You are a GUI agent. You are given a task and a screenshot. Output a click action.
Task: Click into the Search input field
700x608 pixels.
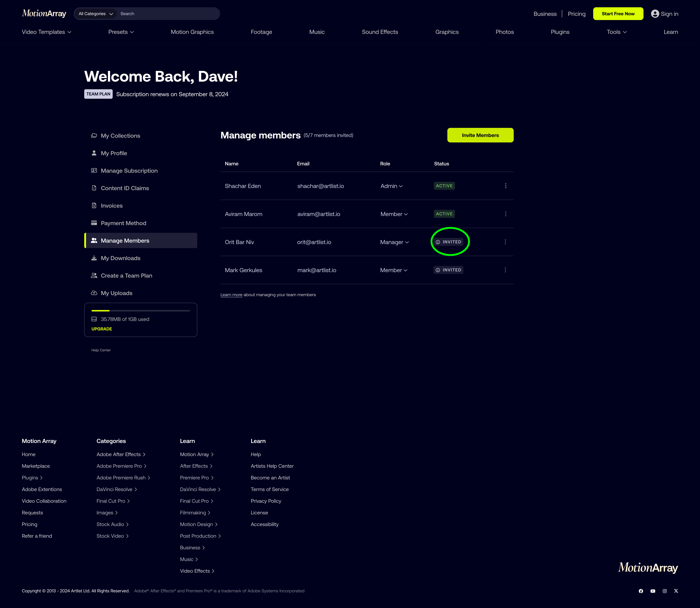(x=168, y=14)
